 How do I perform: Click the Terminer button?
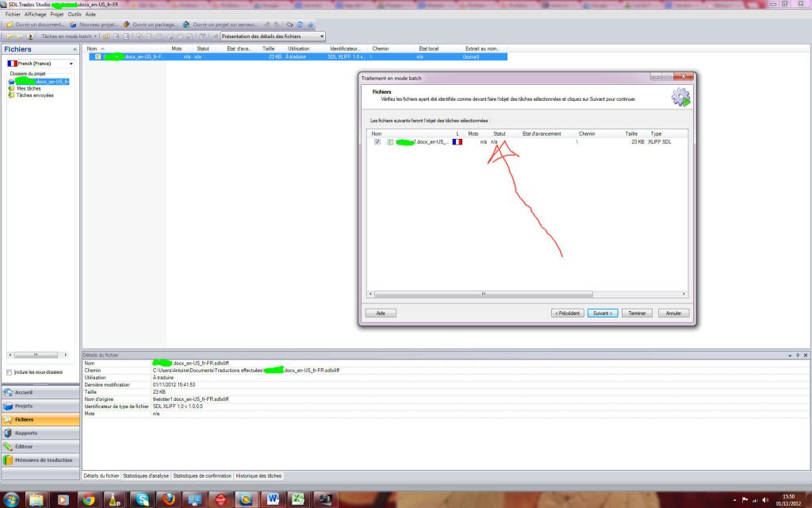click(637, 313)
